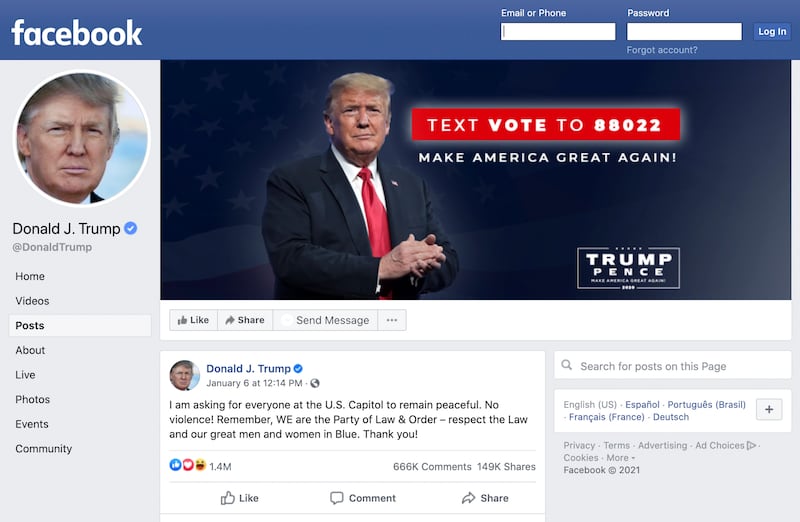Click the Facebook logo in the header

77,33
